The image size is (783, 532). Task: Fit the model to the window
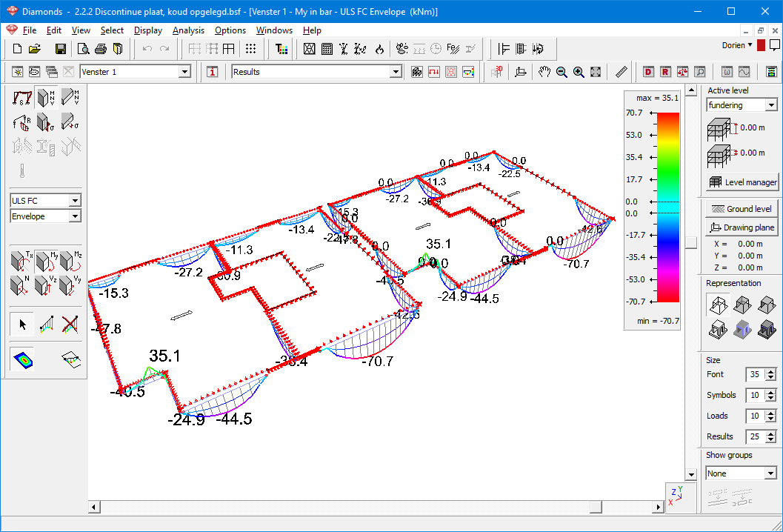pos(596,72)
